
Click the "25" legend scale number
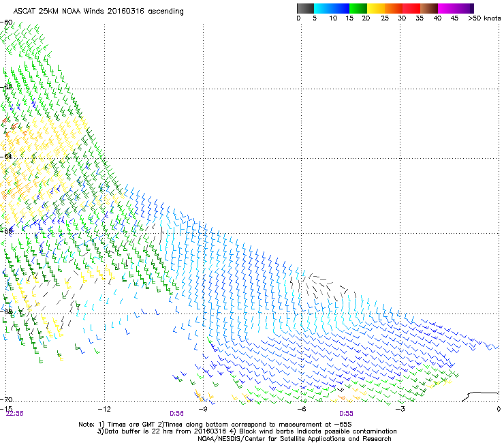tap(385, 18)
